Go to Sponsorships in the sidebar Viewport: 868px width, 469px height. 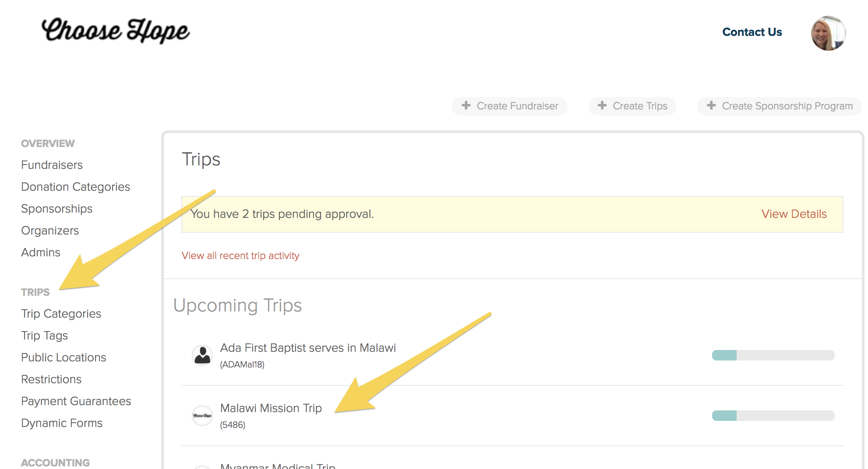[x=56, y=209]
